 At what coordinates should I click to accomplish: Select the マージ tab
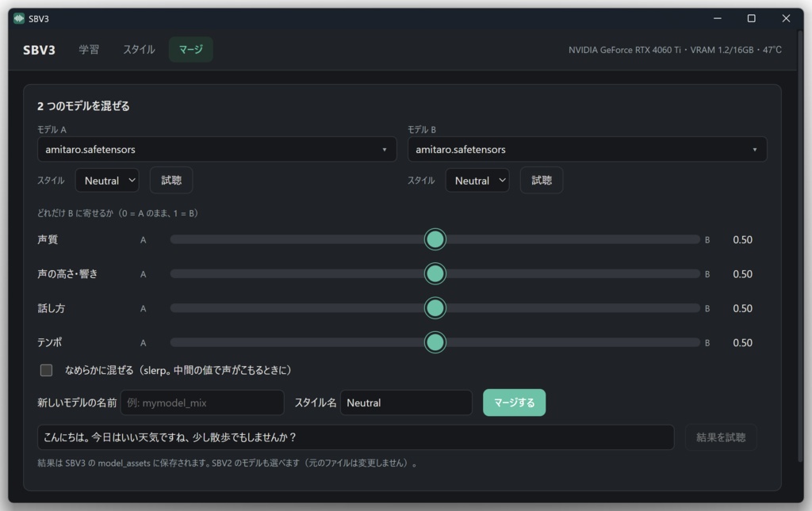(x=190, y=50)
